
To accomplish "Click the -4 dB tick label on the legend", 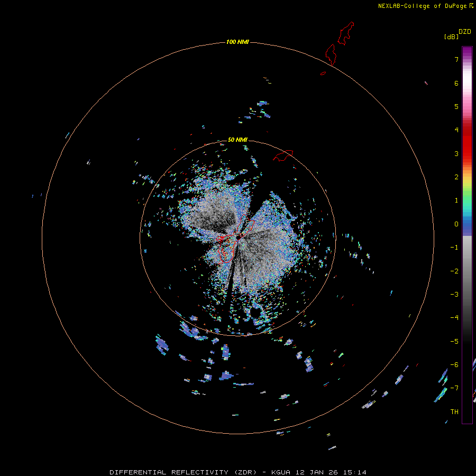I will 454,318.
